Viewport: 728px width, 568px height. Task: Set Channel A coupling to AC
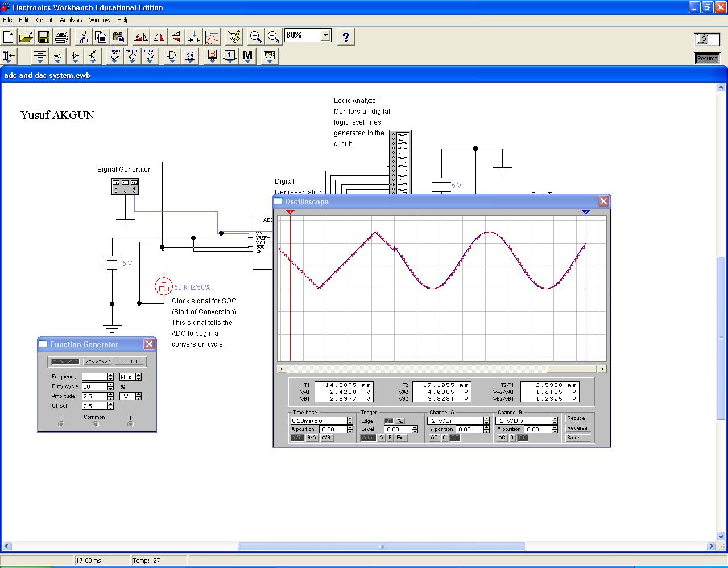pyautogui.click(x=434, y=438)
